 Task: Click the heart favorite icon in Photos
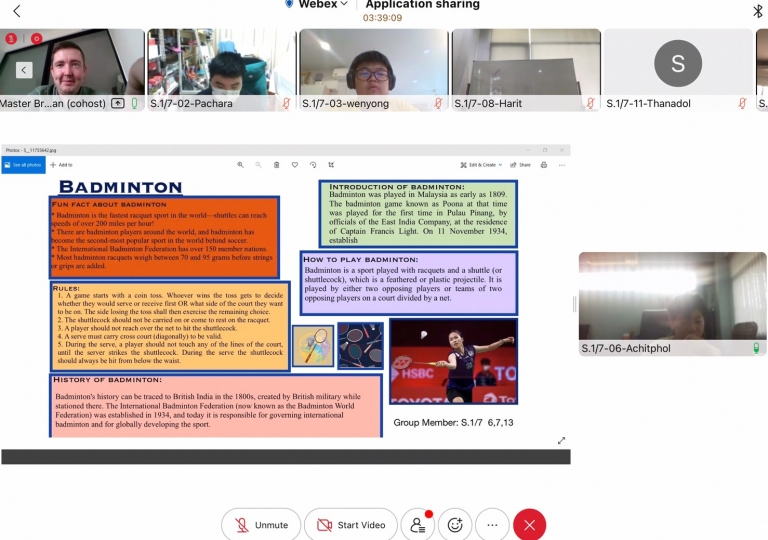click(295, 165)
